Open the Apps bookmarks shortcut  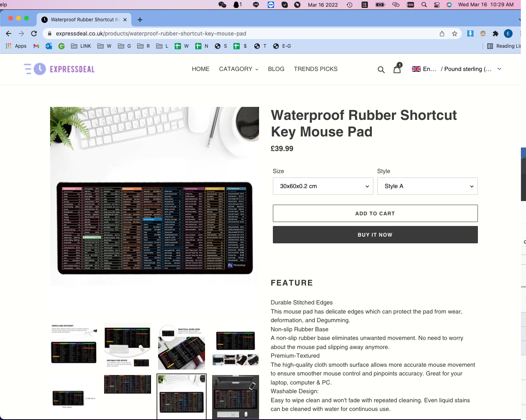point(16,46)
